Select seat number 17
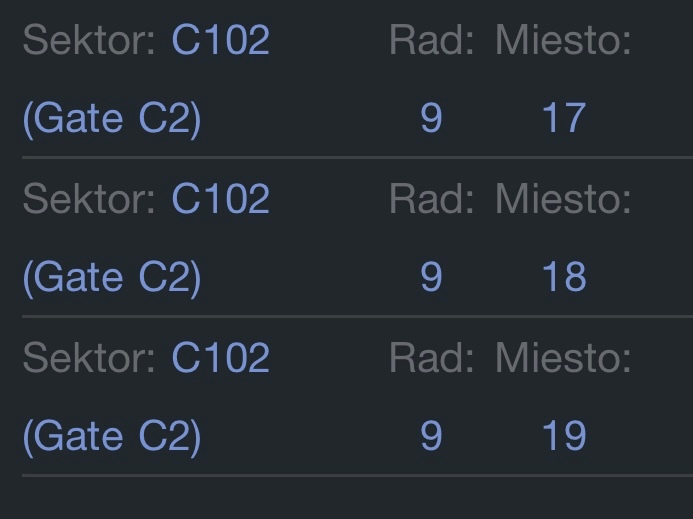The width and height of the screenshot is (693, 519). 563,119
